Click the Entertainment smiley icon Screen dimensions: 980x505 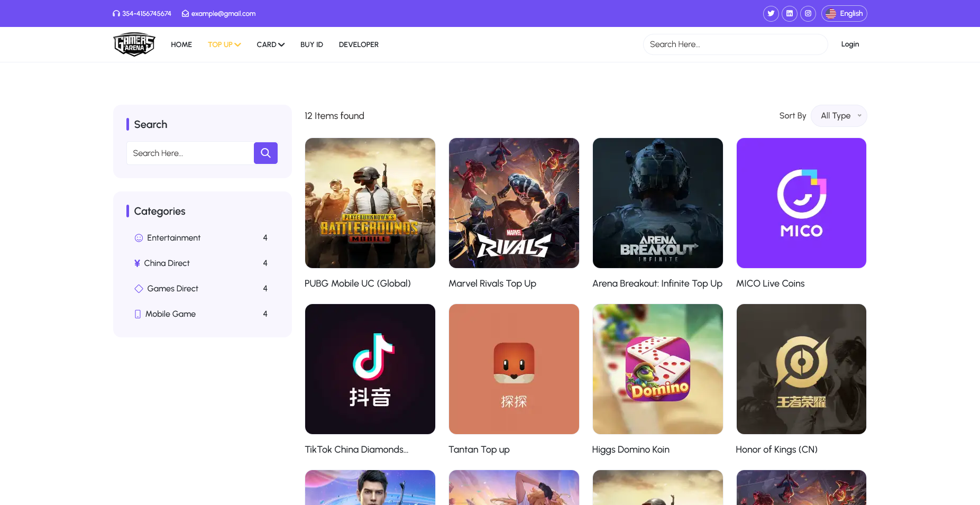pos(139,238)
